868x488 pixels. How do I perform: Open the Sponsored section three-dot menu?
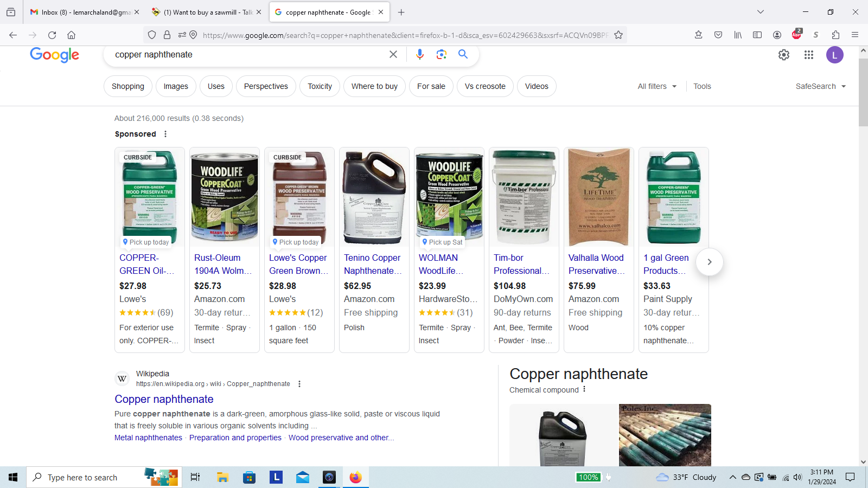pos(165,134)
